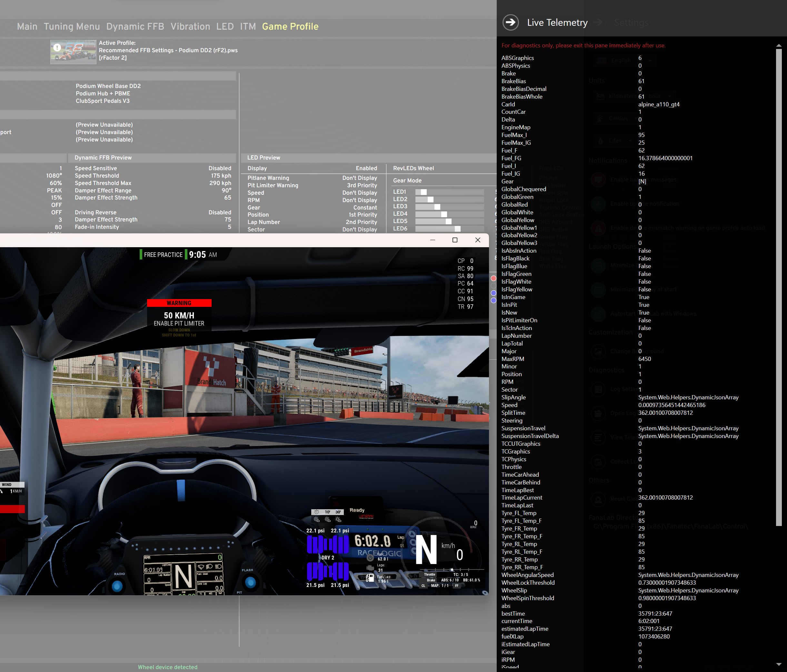Click the Fuel_FG value 16.378664000000001
787x672 pixels.
[665, 158]
